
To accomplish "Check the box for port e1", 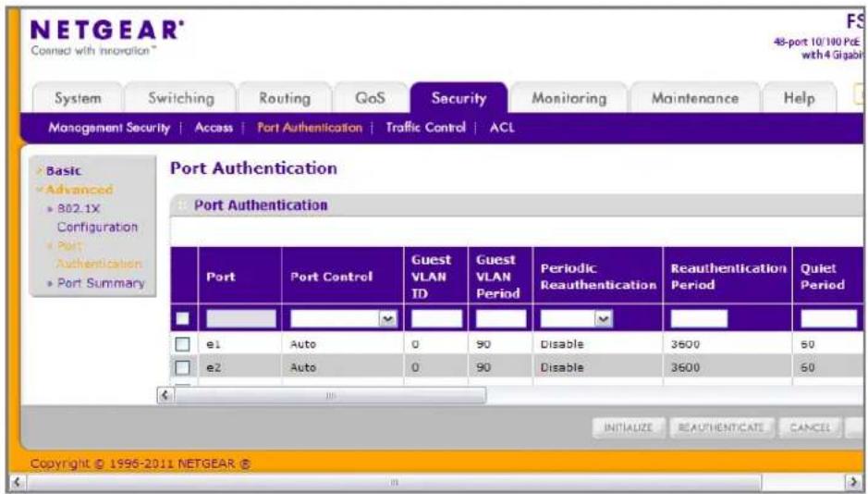I will pyautogui.click(x=182, y=344).
